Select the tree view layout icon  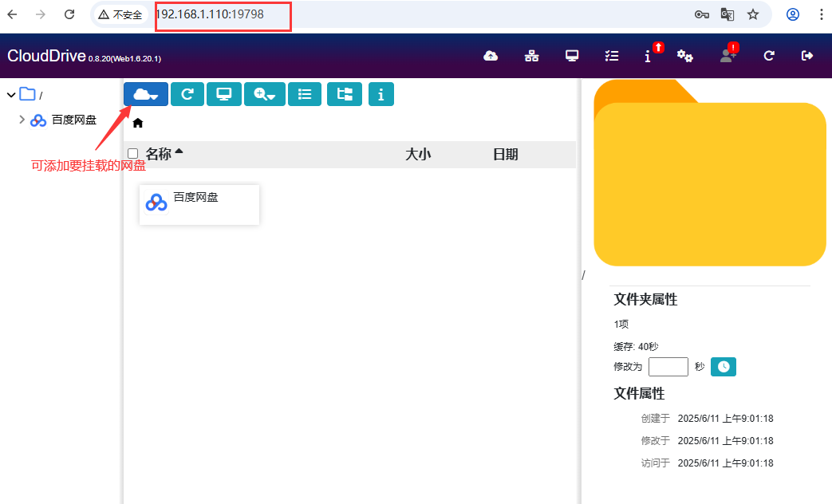(x=344, y=94)
